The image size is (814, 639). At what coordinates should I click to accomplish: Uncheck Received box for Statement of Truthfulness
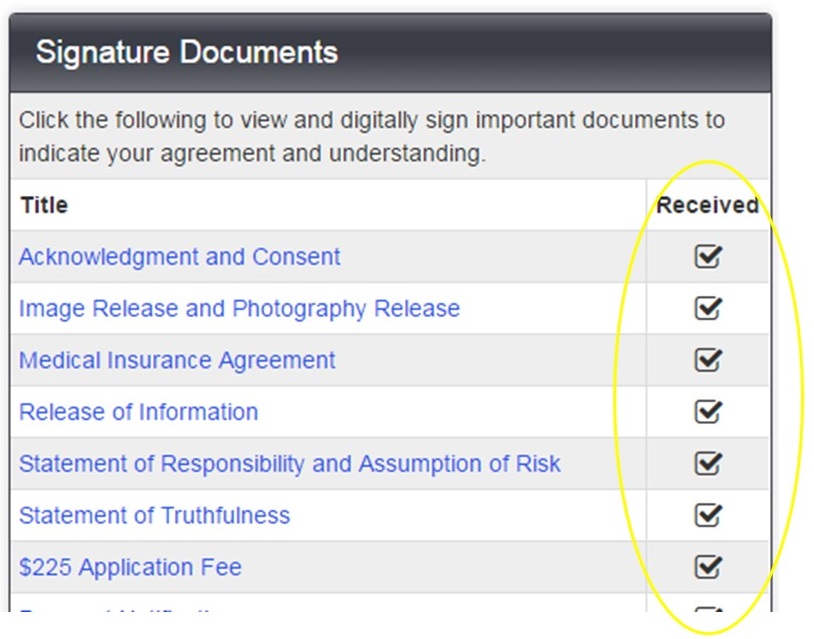(x=708, y=516)
